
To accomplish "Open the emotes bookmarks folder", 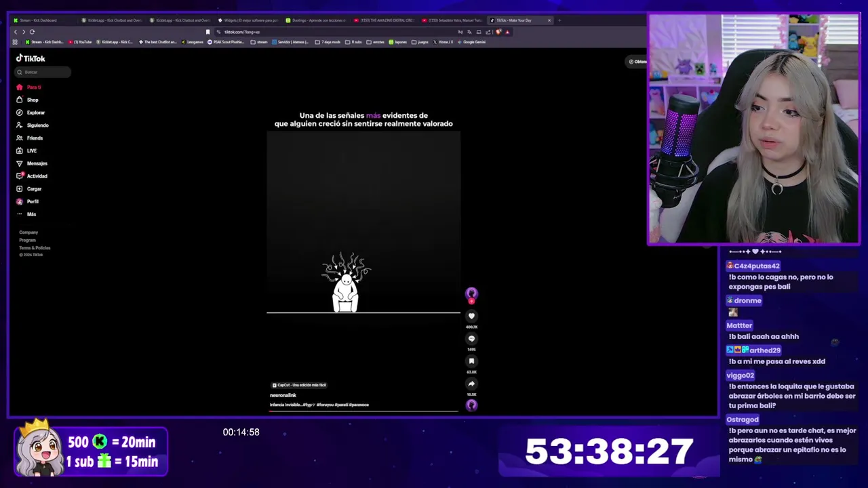I will pyautogui.click(x=375, y=42).
